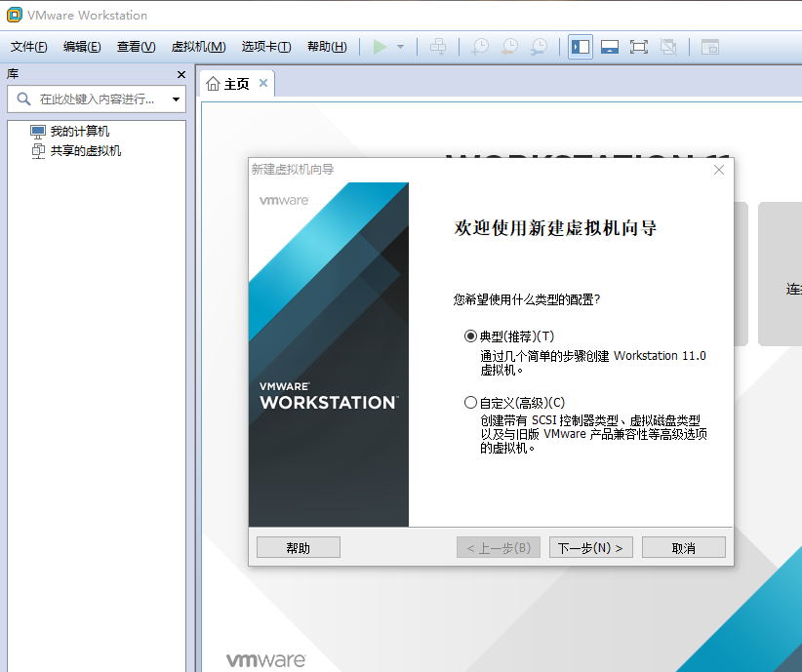
Task: Click the VMware Workstation title bar icon
Action: [x=15, y=15]
